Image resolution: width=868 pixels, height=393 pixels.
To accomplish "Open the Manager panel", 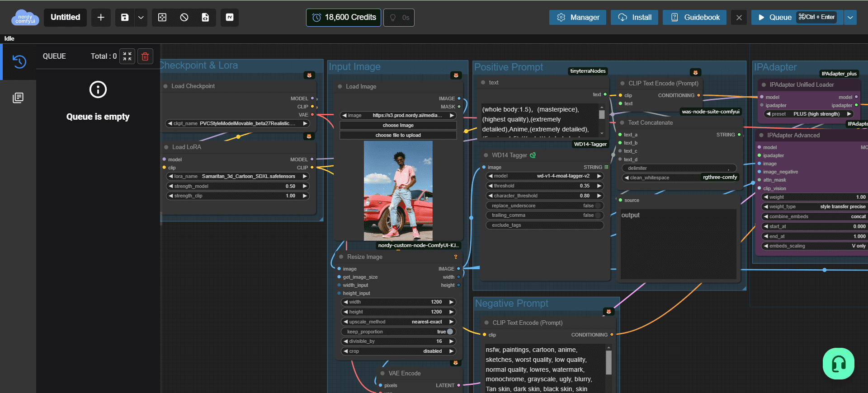I will click(x=578, y=17).
